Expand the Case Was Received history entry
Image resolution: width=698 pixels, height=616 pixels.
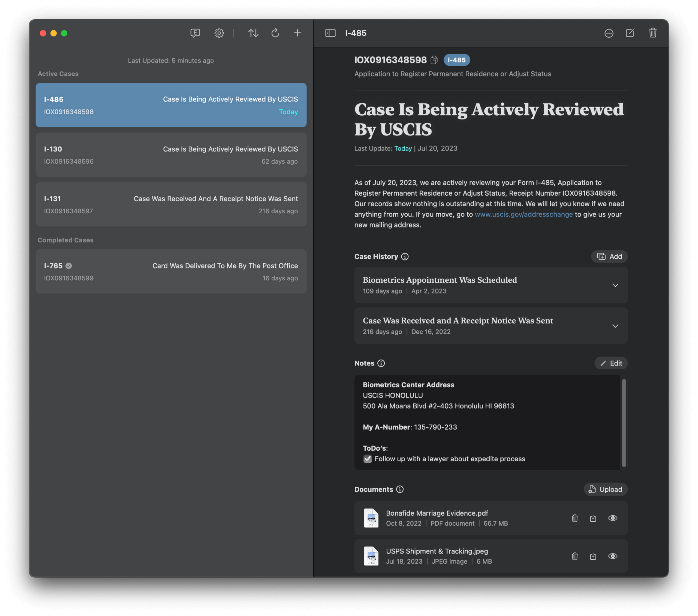pyautogui.click(x=615, y=326)
